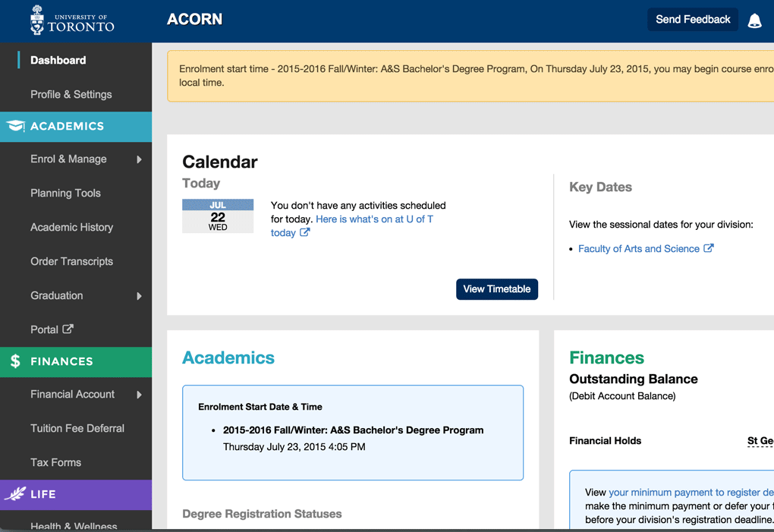
Task: Click the University of Toronto logo
Action: click(x=72, y=20)
